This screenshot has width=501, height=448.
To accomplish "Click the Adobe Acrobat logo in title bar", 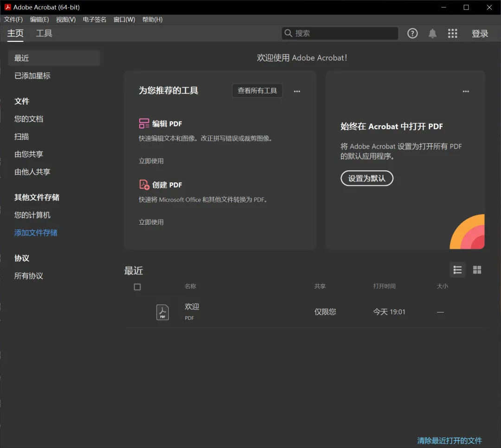I will (x=7, y=7).
